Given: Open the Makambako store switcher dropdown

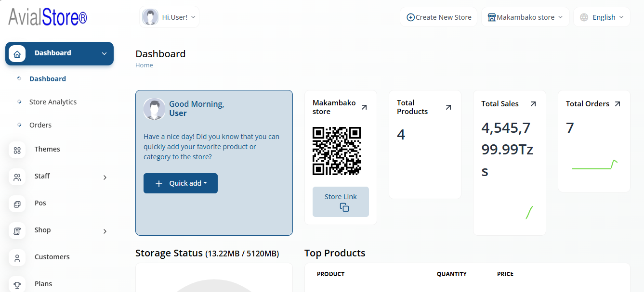Looking at the screenshot, I should pyautogui.click(x=526, y=17).
